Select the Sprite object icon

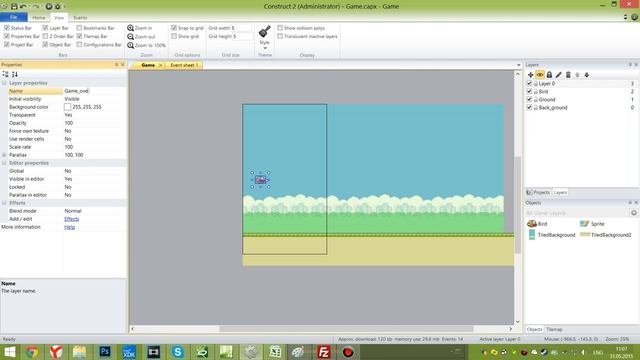click(584, 223)
